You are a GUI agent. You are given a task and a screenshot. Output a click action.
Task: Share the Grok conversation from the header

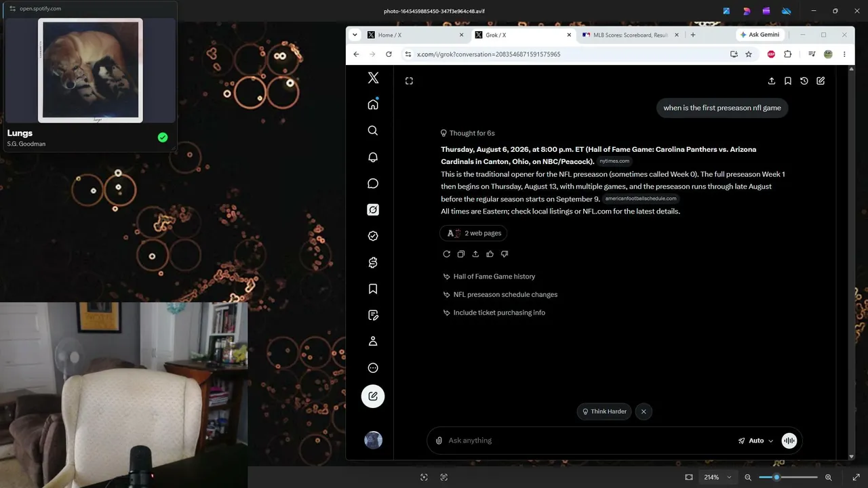pyautogui.click(x=772, y=81)
